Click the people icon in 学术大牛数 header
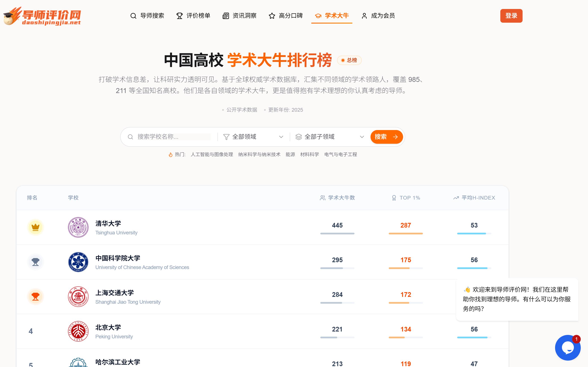This screenshot has height=367, width=588. point(322,198)
